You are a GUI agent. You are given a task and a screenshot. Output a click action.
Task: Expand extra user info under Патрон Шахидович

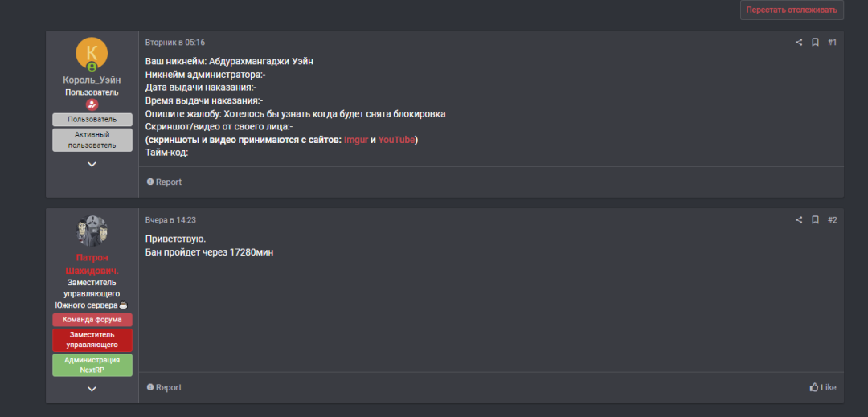92,390
